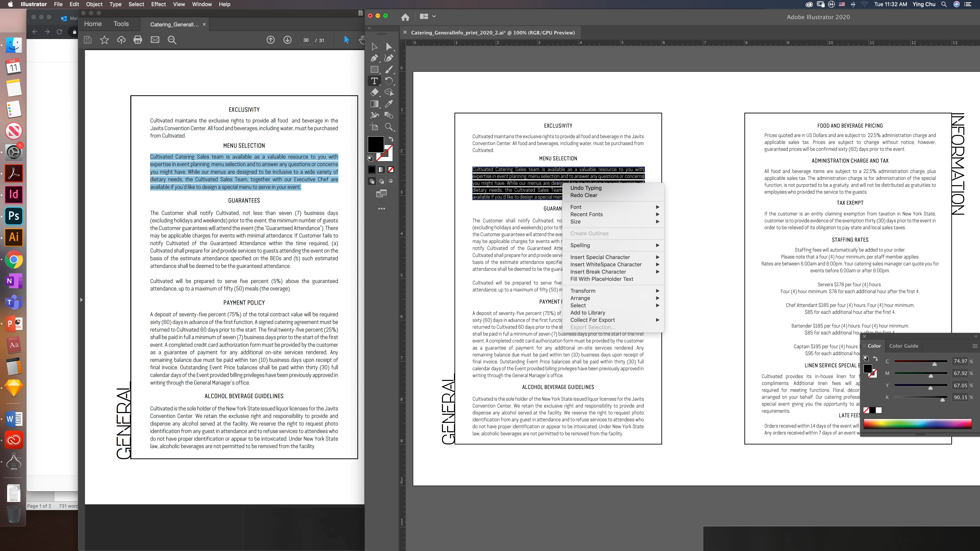Screen dimensions: 980x551
Task: Go to next page in Acrobat
Action: click(x=287, y=40)
